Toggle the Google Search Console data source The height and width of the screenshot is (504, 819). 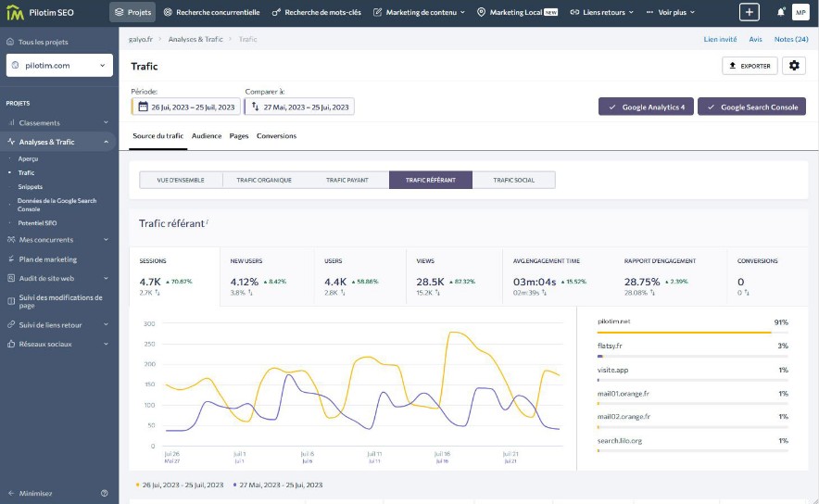pyautogui.click(x=751, y=107)
